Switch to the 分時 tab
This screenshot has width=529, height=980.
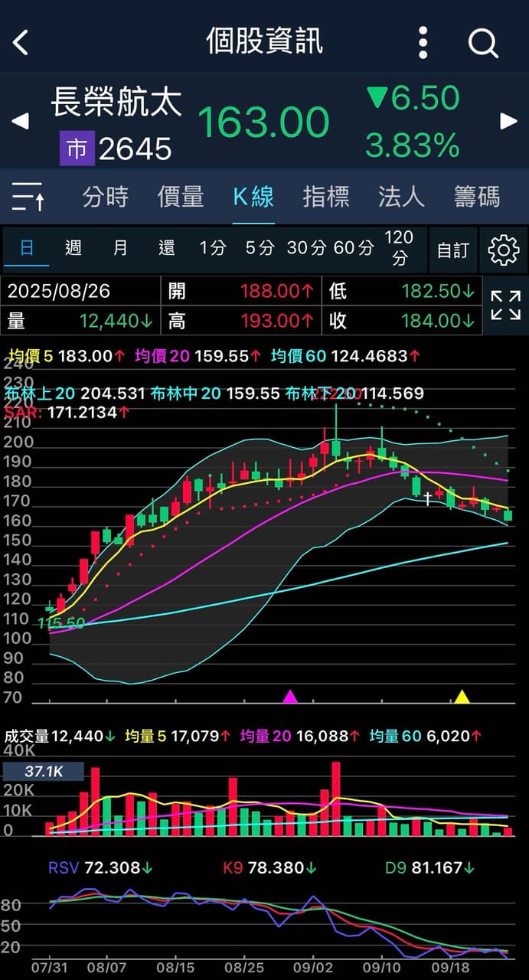[106, 197]
